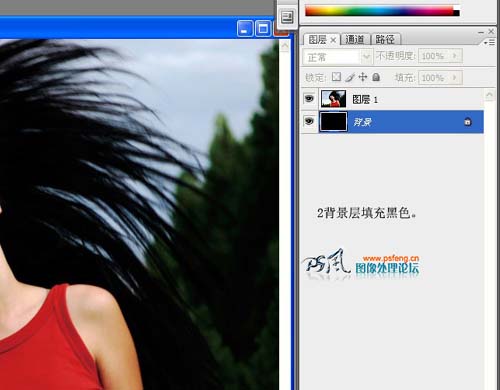Click the panel icon above the document window

[287, 17]
